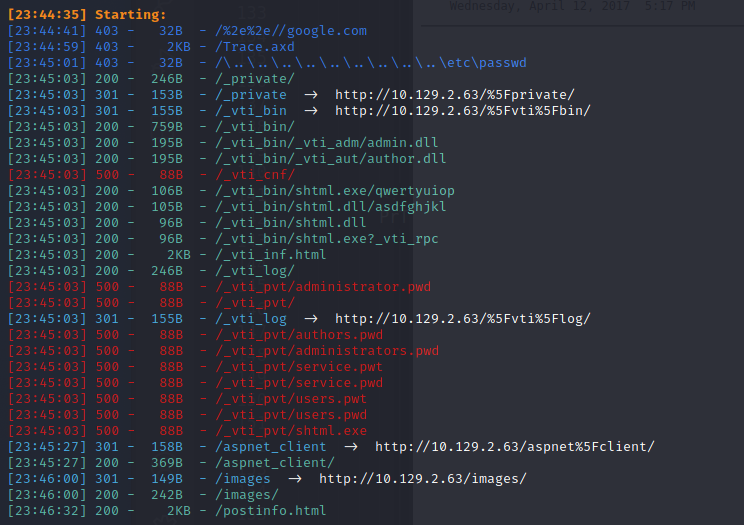Viewport: 744px width, 525px height.
Task: Open the http://10.129.2.63/%5Fprivate/ redirect URL
Action: [455, 95]
